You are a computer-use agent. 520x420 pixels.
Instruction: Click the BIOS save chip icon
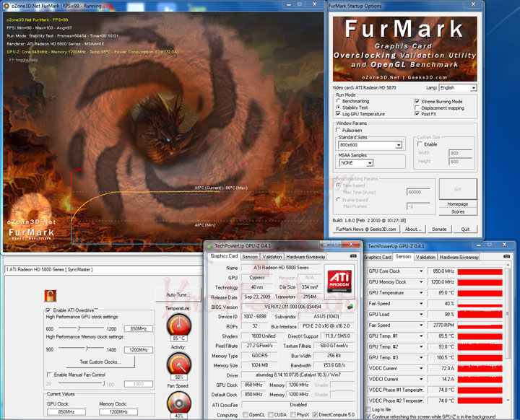[x=350, y=307]
